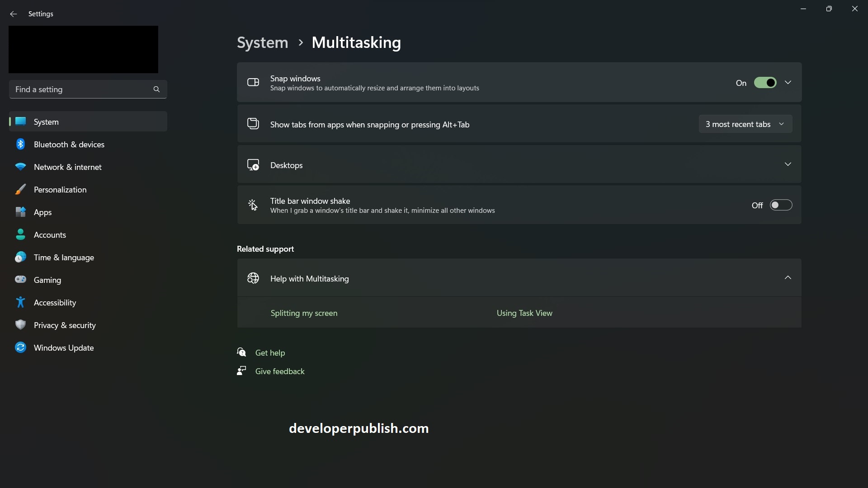868x488 pixels.
Task: Click the search magnifier icon
Action: click(x=156, y=89)
